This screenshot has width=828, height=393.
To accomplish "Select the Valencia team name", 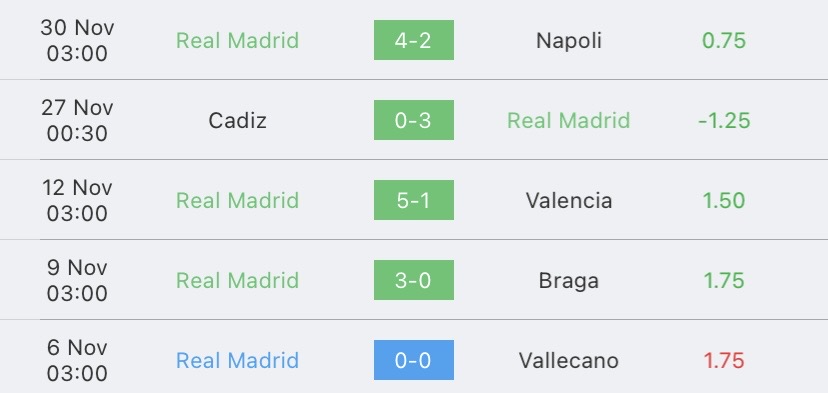I will pos(569,200).
